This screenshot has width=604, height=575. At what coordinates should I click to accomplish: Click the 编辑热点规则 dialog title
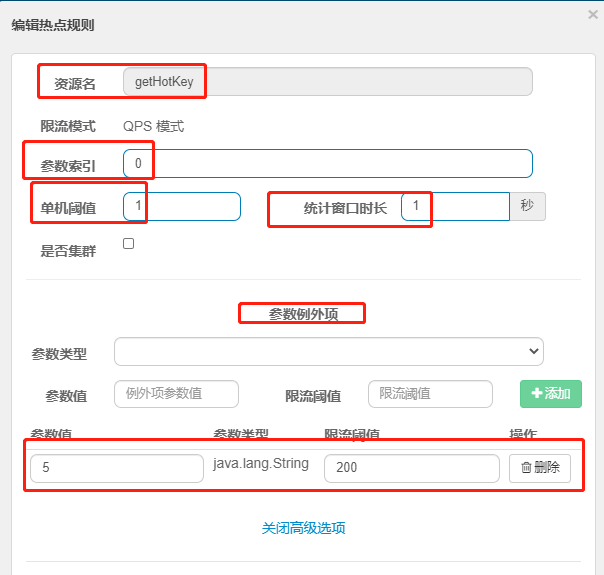[x=53, y=25]
